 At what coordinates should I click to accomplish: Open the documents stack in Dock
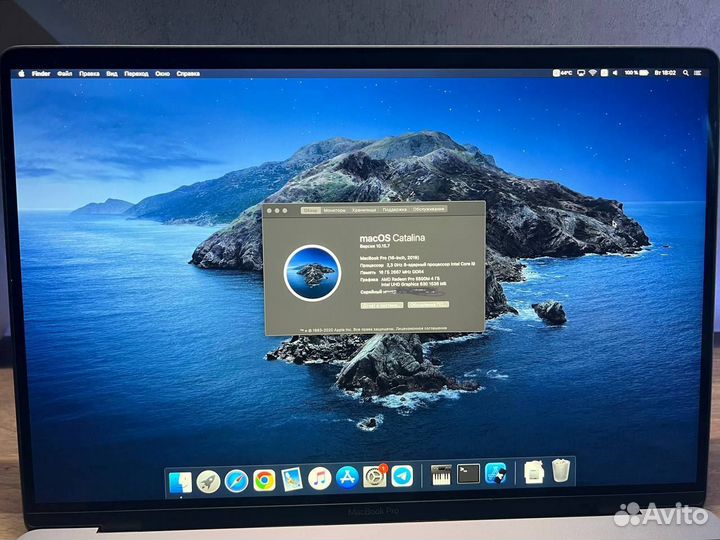(x=534, y=472)
